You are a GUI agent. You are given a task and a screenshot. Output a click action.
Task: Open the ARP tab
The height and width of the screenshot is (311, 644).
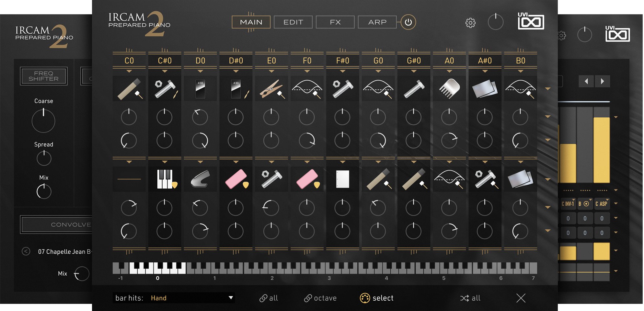[377, 22]
